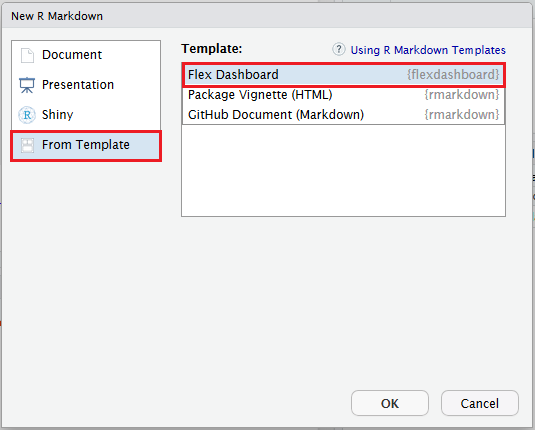Viewport: 535px width, 430px height.
Task: Open Using R Markdown Templates link
Action: tap(428, 50)
